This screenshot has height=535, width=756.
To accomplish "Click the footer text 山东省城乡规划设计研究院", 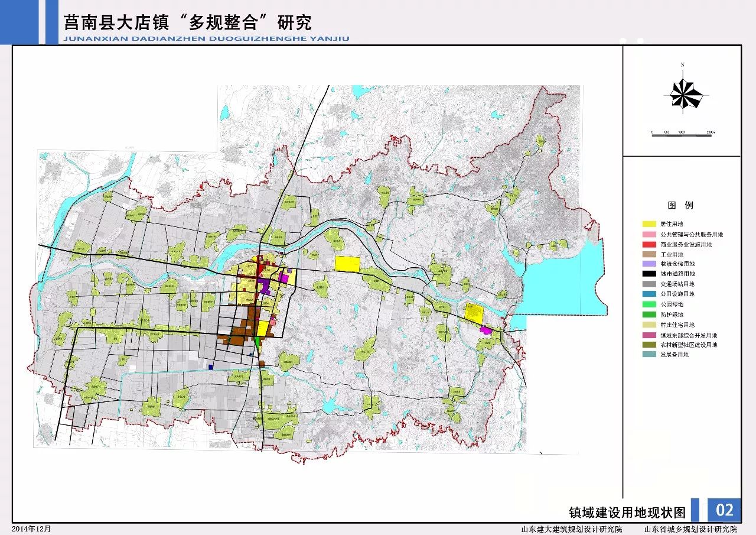I will point(690,529).
